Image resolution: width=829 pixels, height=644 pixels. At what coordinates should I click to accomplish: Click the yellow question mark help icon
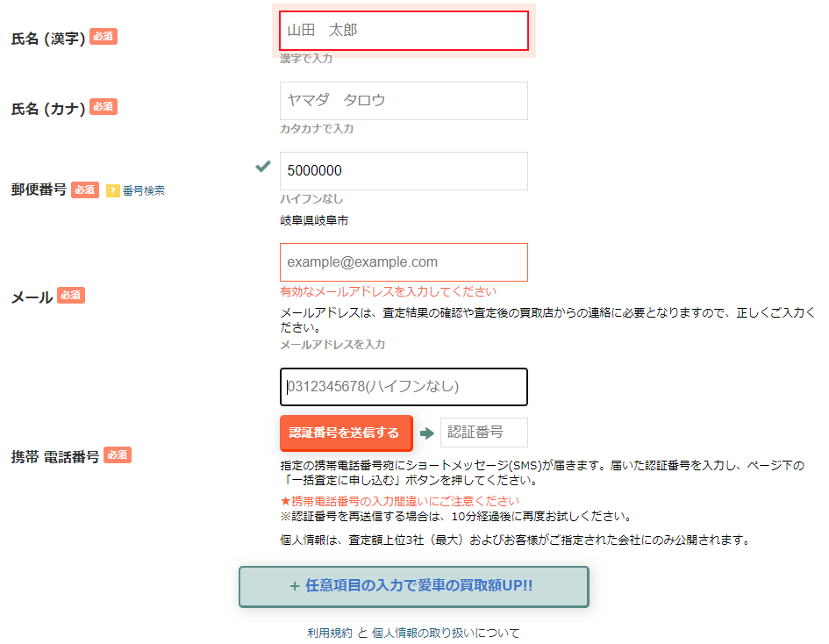coord(112,190)
